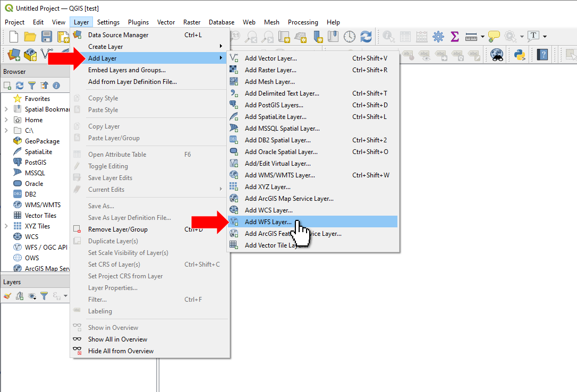Open Temporal Controller clock icon
The image size is (577, 392).
pos(350,37)
